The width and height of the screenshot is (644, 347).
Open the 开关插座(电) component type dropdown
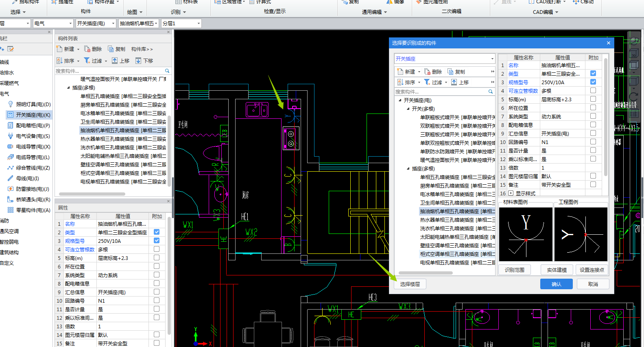[x=96, y=24]
